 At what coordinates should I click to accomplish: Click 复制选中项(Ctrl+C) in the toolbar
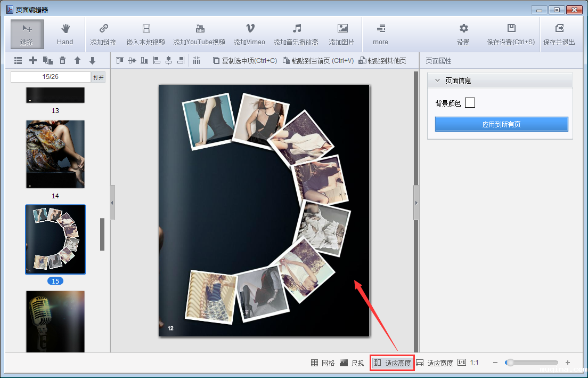(x=245, y=61)
